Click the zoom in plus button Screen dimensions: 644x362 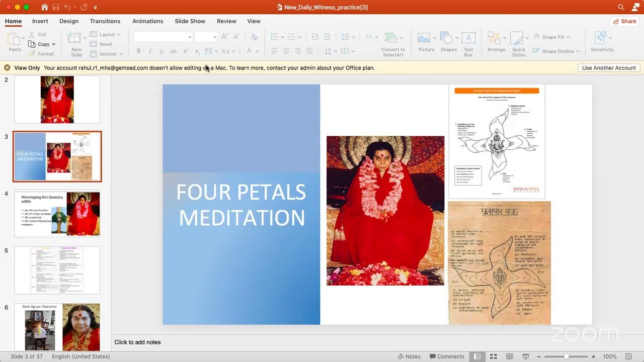point(594,356)
